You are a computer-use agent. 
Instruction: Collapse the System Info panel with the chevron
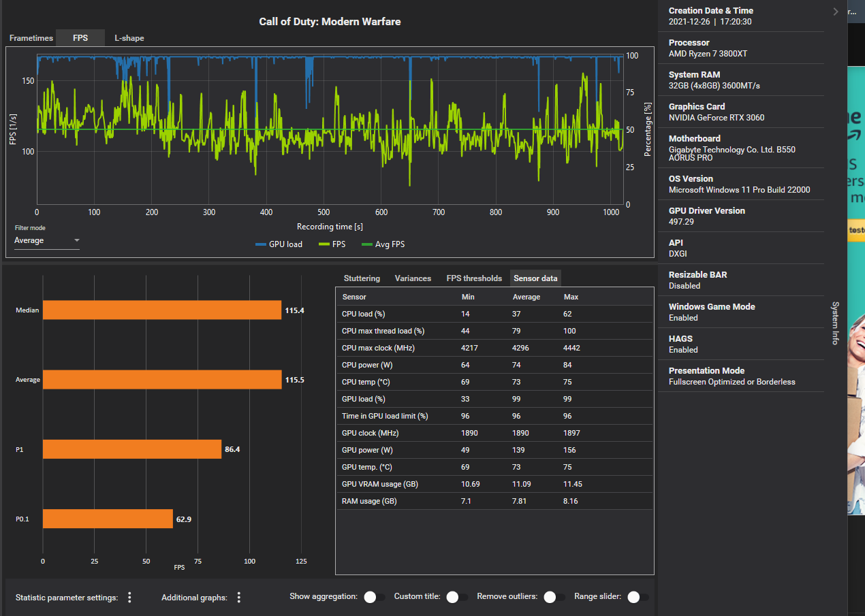click(x=836, y=11)
